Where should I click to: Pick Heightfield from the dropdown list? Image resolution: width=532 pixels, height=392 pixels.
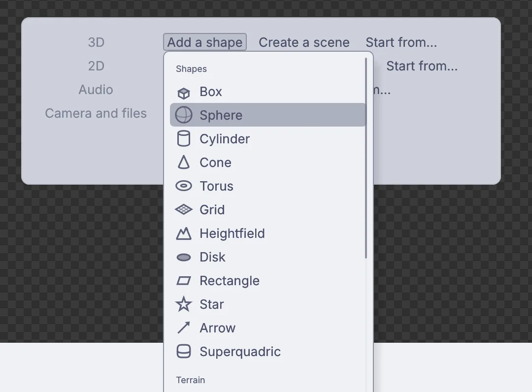[x=267, y=233]
